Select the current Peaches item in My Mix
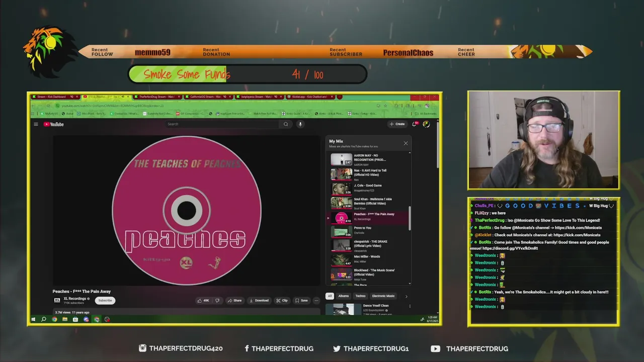This screenshot has height=362, width=644. point(367,218)
